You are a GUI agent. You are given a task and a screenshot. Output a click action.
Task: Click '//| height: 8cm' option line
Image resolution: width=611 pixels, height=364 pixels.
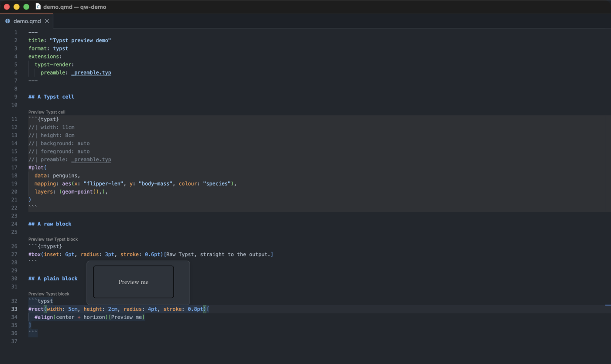(x=51, y=135)
